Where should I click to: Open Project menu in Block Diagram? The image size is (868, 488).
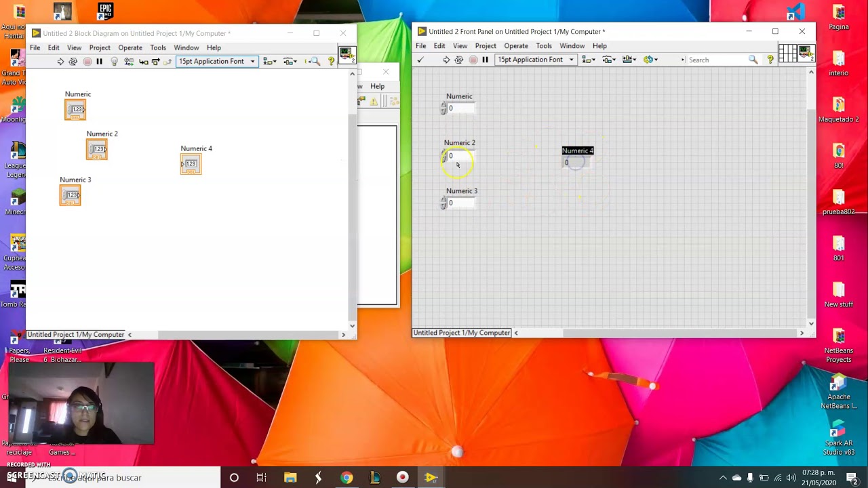pyautogui.click(x=100, y=48)
